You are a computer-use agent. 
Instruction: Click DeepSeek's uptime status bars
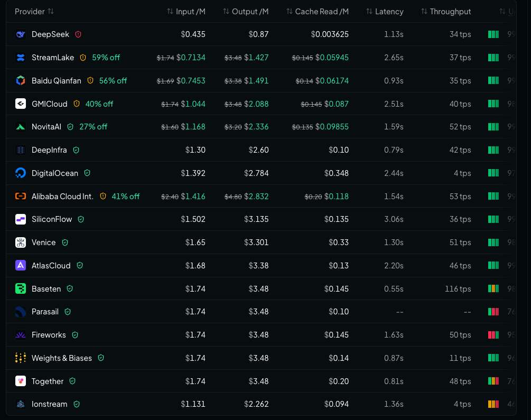(493, 34)
